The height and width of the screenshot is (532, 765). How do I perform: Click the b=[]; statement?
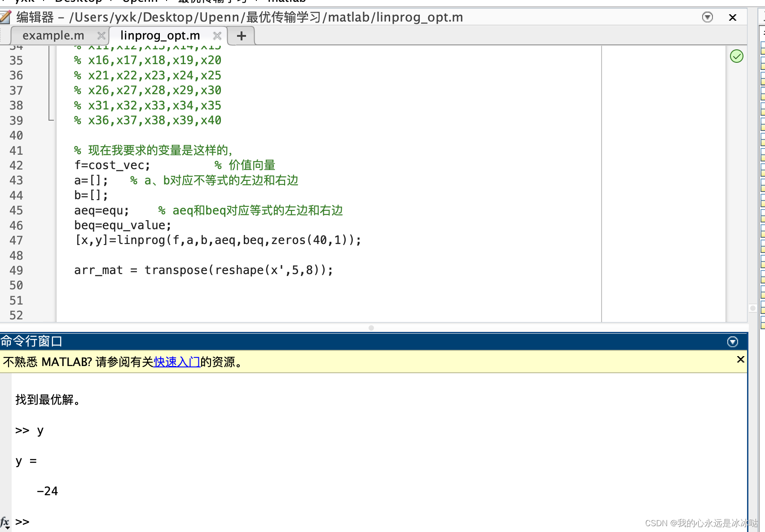coord(91,195)
